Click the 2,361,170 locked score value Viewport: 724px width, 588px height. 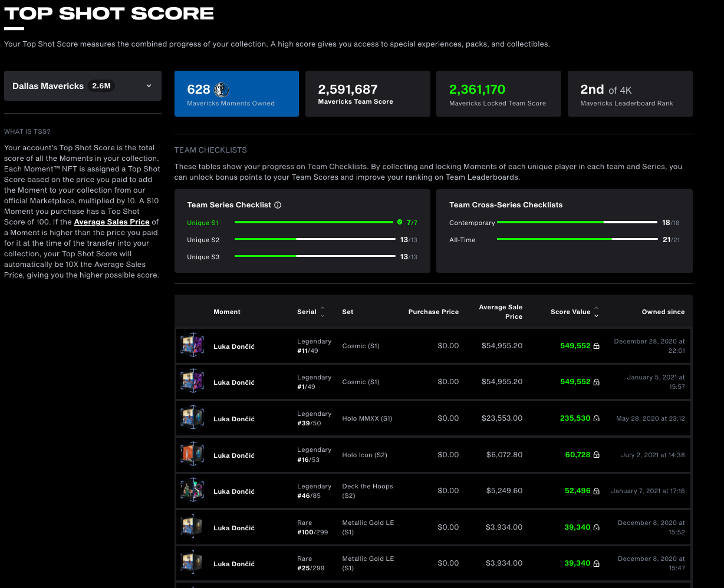(x=477, y=90)
